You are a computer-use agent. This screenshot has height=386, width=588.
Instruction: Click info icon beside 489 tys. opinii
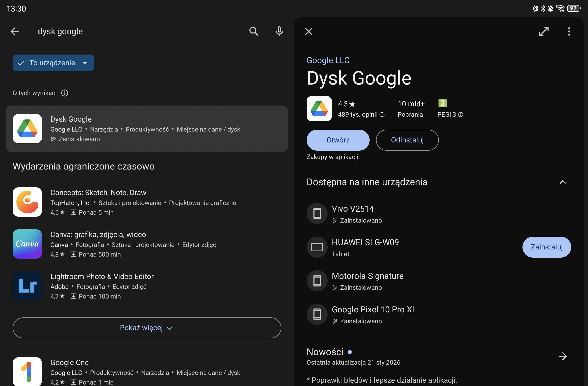382,115
